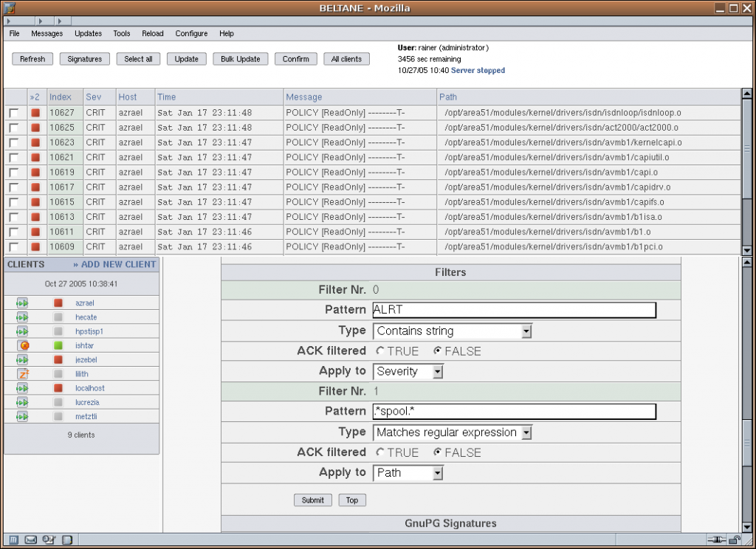756x549 pixels.
Task: Select FALSE for filter 1 ACK filtered
Action: point(438,452)
